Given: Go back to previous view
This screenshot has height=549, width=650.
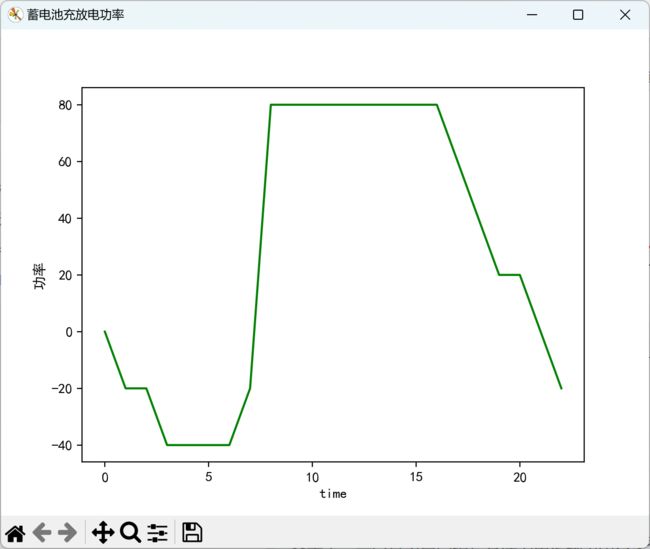Looking at the screenshot, I should tap(42, 533).
